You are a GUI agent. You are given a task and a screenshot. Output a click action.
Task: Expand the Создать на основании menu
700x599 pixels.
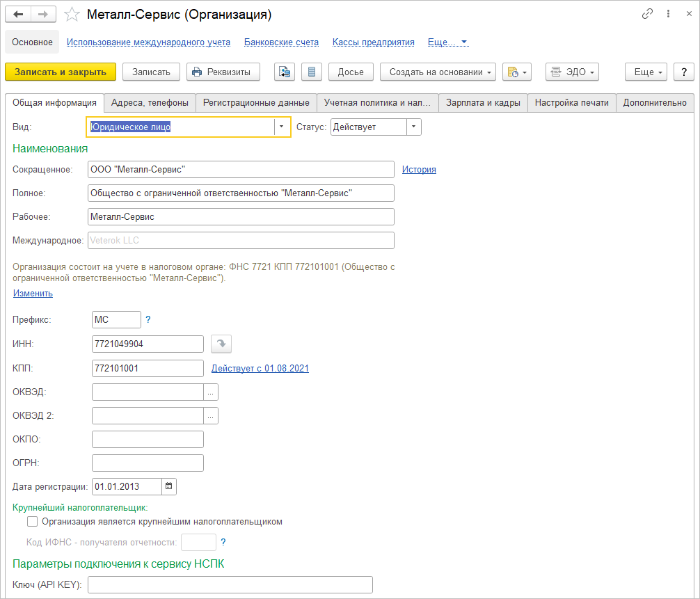[438, 72]
